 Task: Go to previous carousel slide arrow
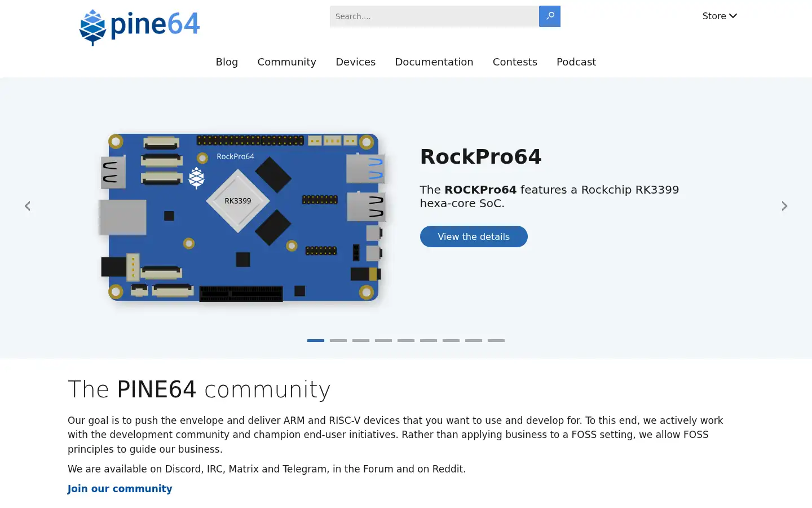click(x=28, y=206)
